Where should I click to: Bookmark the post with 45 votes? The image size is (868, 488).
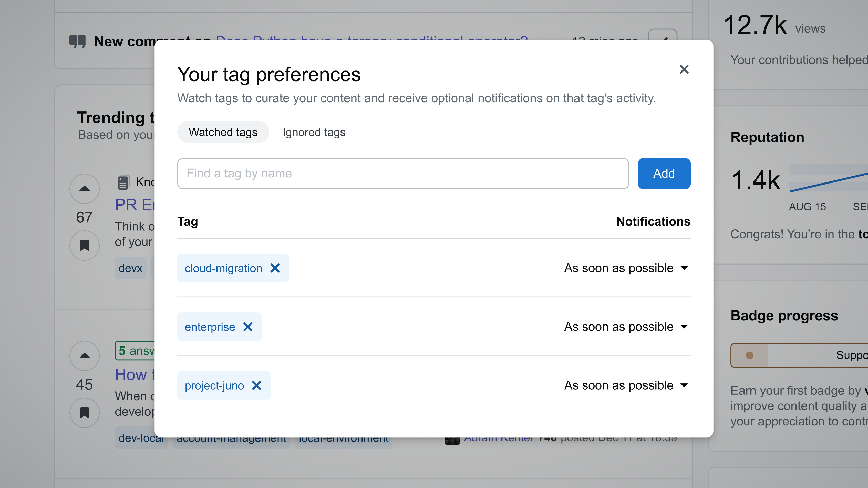pyautogui.click(x=85, y=412)
